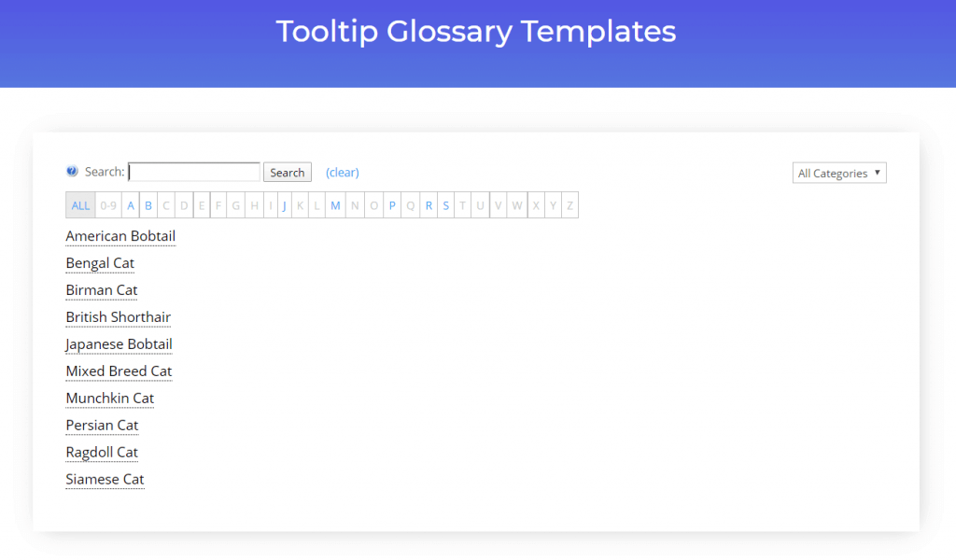Filter glossary by letter B

tap(148, 204)
